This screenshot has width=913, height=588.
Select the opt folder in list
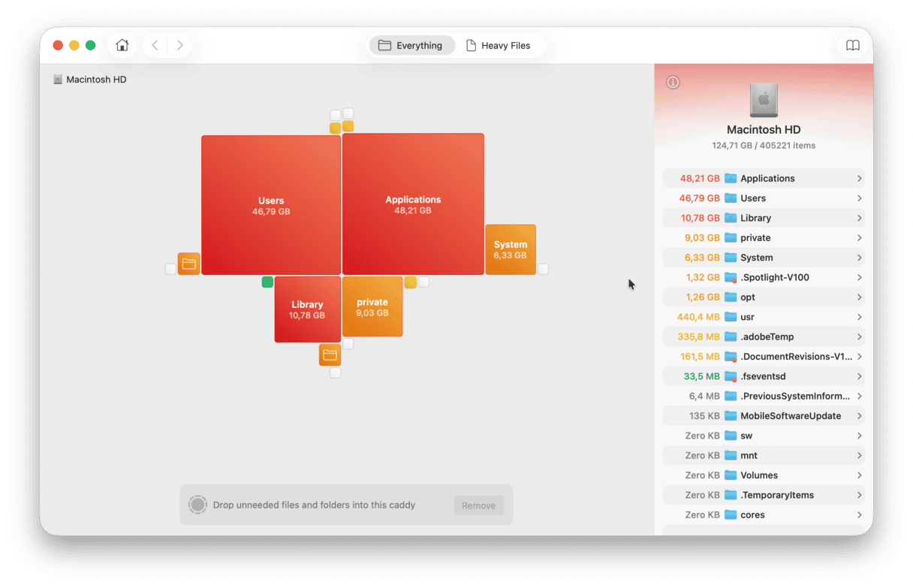(x=747, y=297)
